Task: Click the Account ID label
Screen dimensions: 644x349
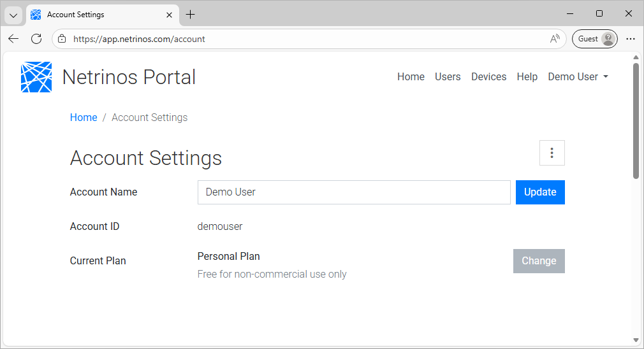Action: 94,226
